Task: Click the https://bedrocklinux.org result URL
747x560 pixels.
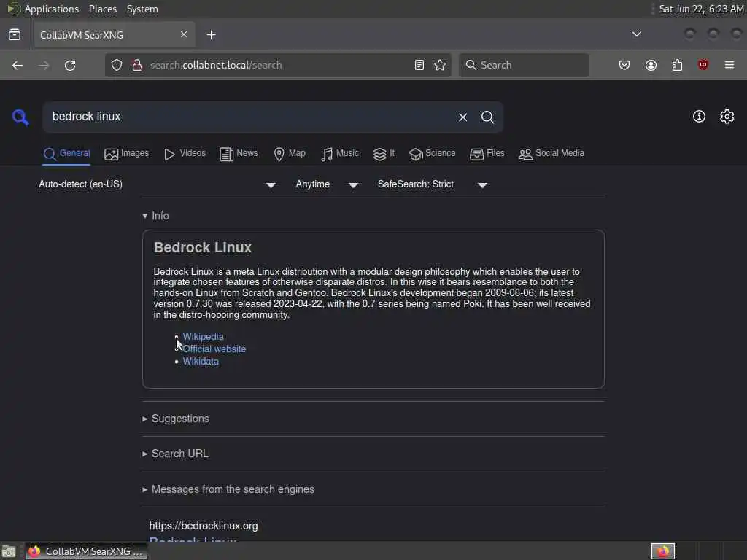Action: (x=204, y=526)
